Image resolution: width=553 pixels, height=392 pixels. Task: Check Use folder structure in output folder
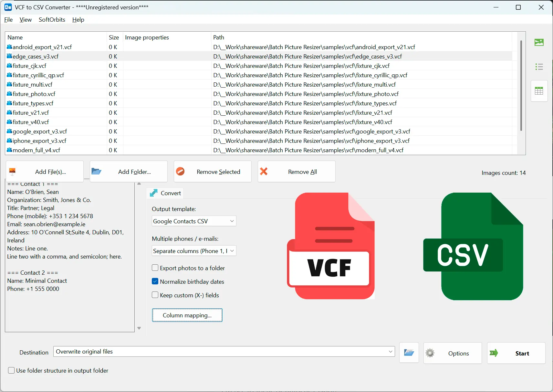pyautogui.click(x=11, y=370)
